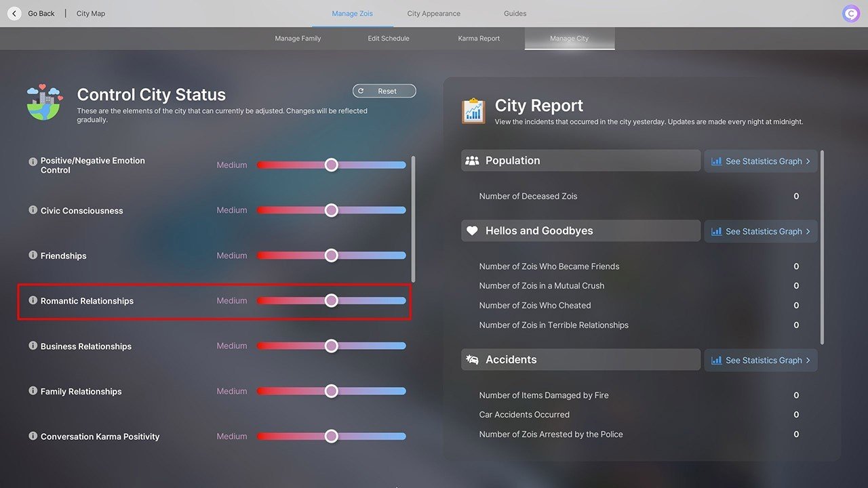Click info icon next to Romantic Relationships
The image size is (868, 488).
[x=33, y=300]
